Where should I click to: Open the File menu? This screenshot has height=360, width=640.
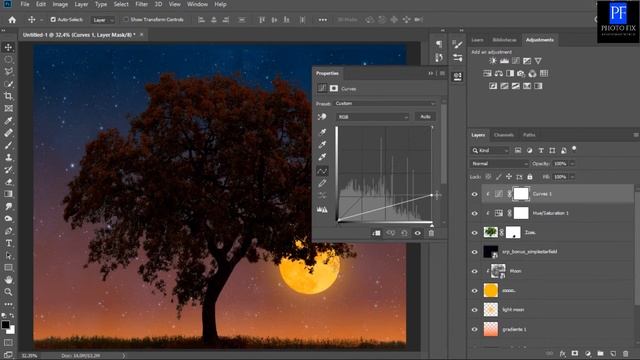point(25,4)
